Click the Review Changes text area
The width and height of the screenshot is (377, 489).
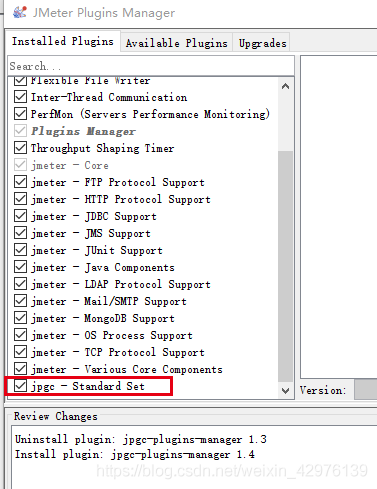194,457
